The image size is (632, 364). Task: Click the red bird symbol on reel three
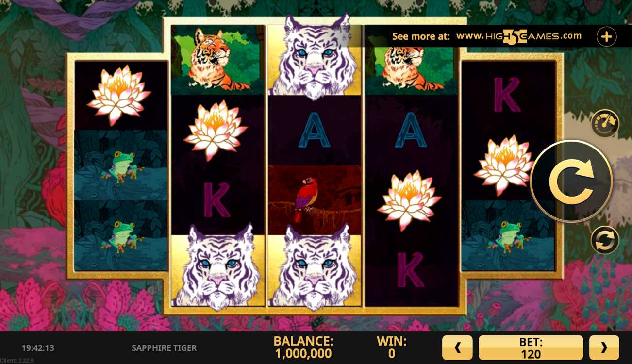pos(315,200)
